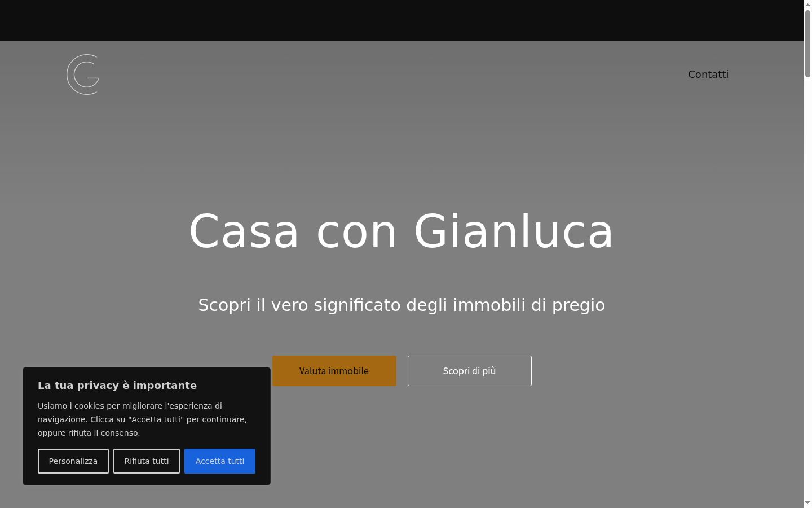The image size is (812, 508).
Task: Click the circular G logo
Action: click(x=83, y=75)
